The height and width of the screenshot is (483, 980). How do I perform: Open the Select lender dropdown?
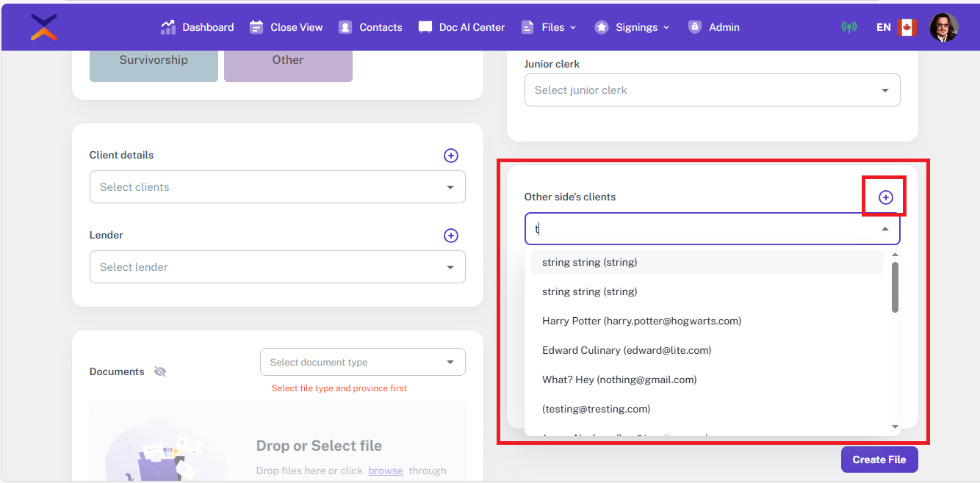click(277, 267)
